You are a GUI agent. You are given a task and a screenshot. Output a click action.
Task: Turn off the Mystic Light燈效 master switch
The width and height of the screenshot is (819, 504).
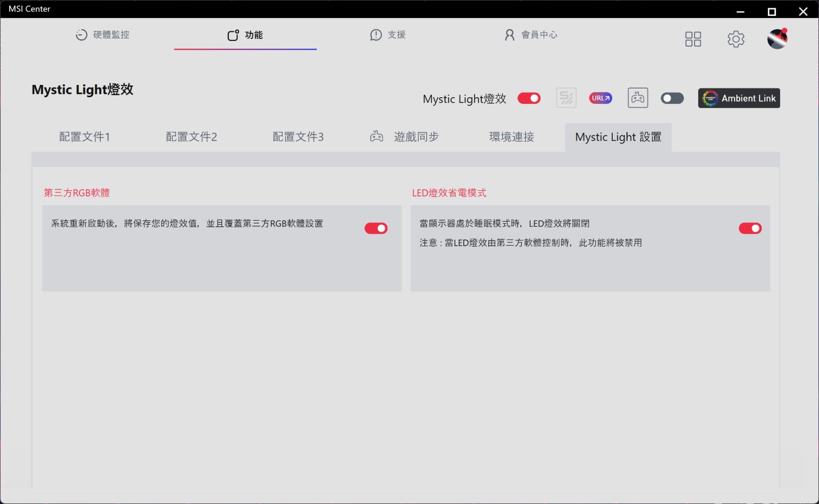[x=529, y=98]
